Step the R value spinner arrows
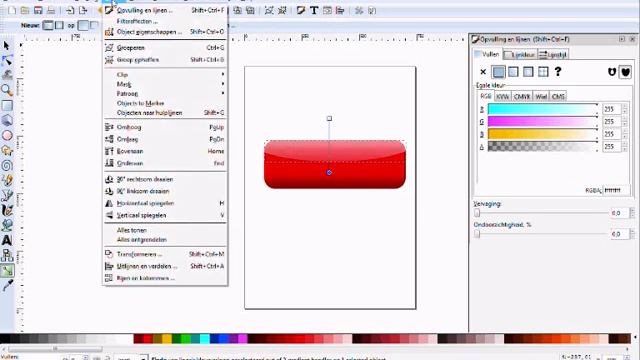This screenshot has width=640, height=360. (624, 109)
